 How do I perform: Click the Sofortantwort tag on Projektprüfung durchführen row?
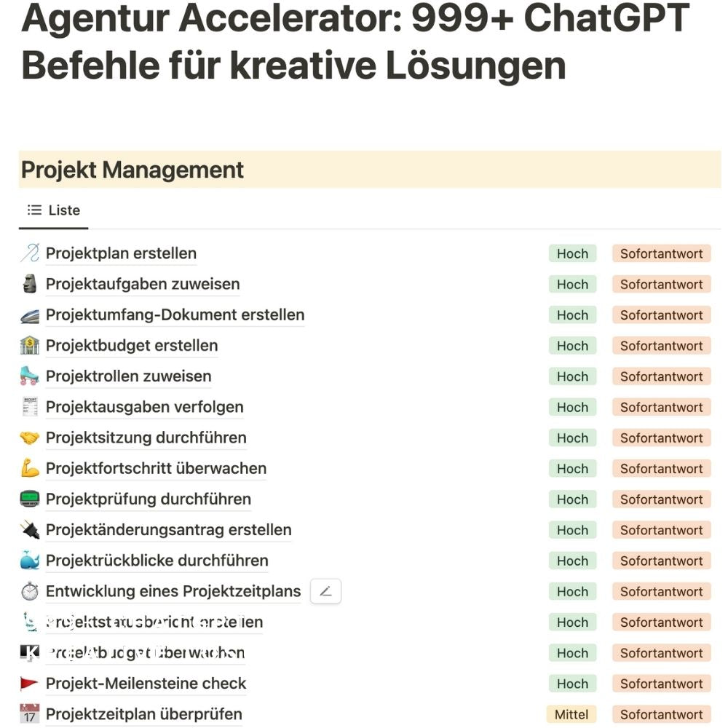point(661,499)
